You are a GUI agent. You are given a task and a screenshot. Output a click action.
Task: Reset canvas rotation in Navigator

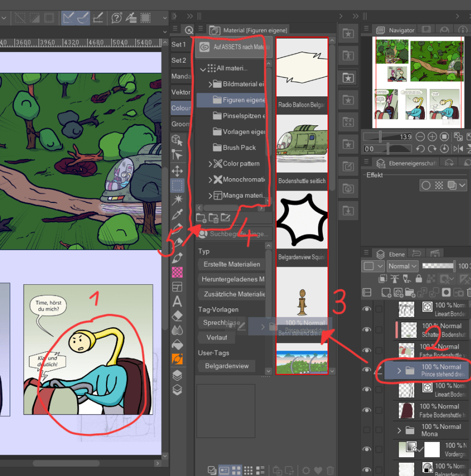click(445, 149)
